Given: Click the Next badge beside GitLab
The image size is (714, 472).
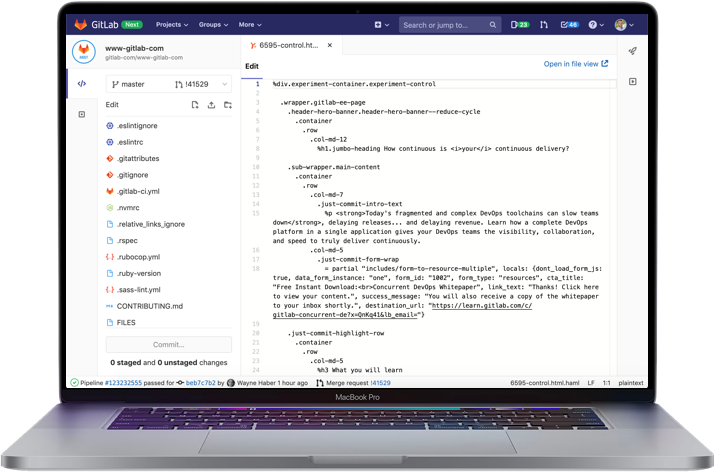Looking at the screenshot, I should [132, 25].
